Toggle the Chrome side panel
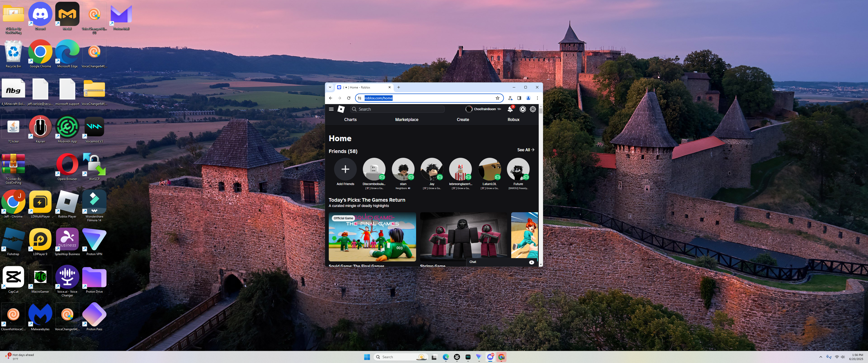 [x=519, y=98]
